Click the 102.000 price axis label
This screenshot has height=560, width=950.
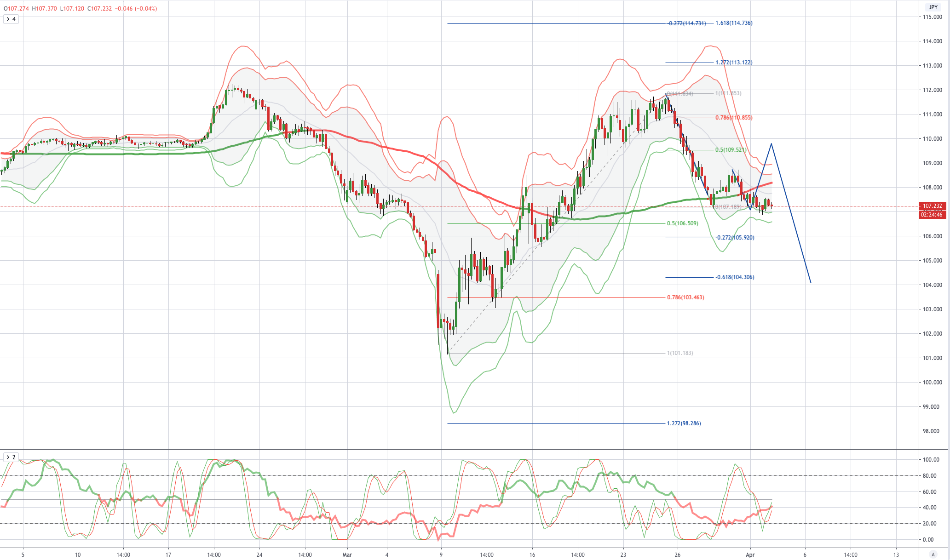932,334
